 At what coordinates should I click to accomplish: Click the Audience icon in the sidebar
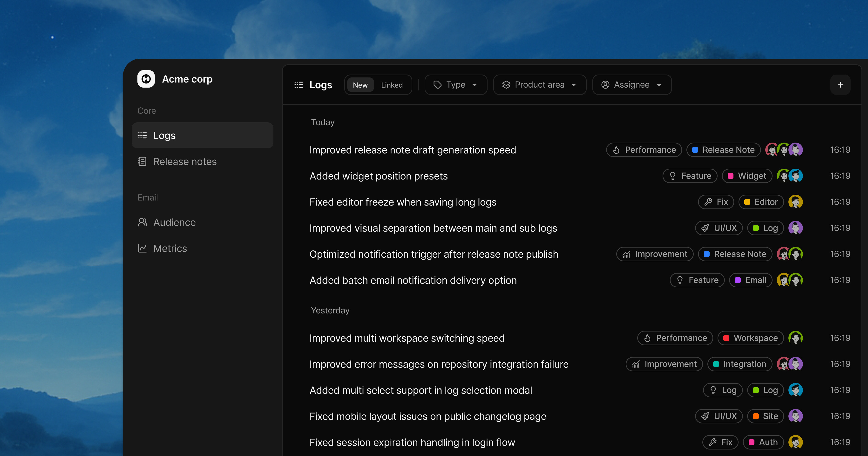pyautogui.click(x=142, y=222)
